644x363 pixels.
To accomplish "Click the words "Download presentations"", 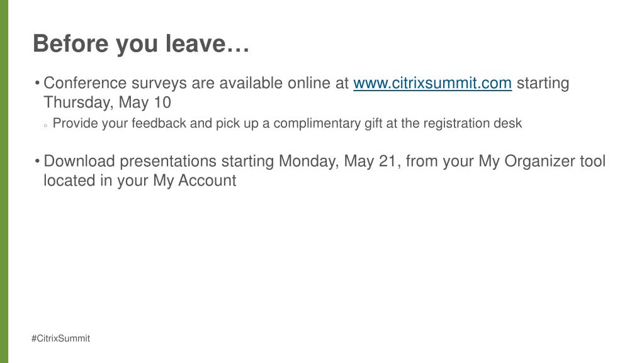I will coord(130,162).
